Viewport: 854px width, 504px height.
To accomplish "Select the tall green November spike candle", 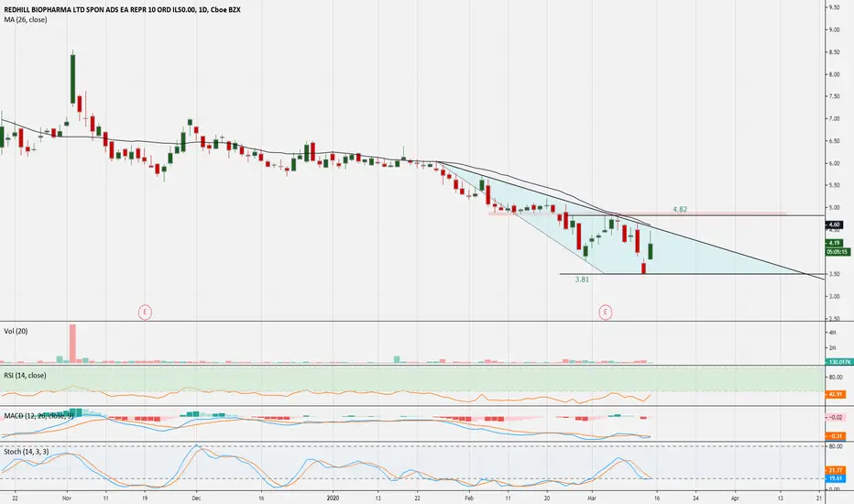I will (72, 78).
